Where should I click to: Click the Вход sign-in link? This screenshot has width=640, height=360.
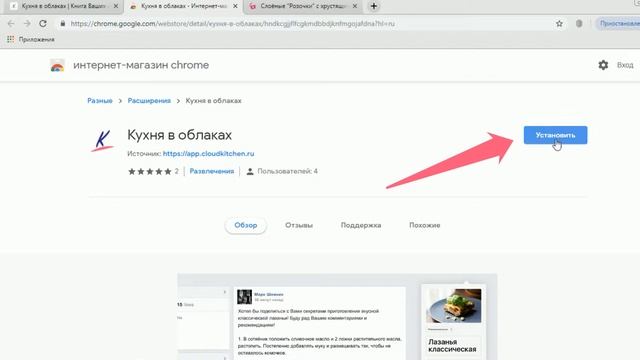pyautogui.click(x=625, y=65)
